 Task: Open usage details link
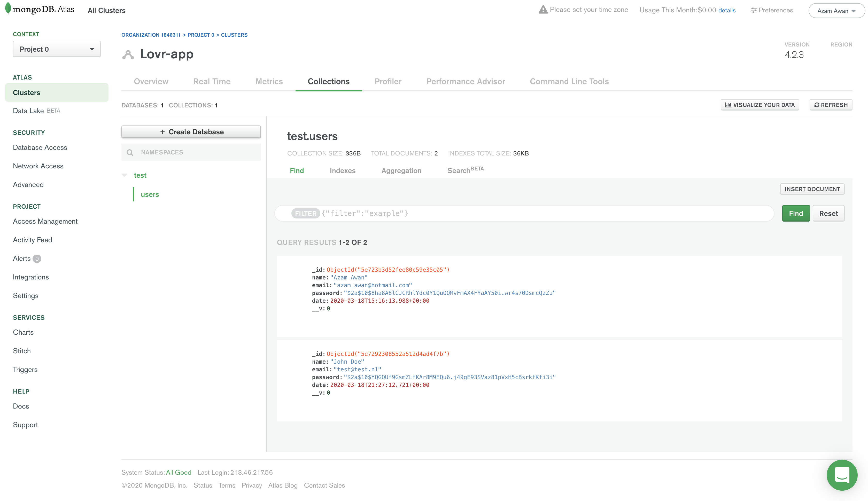coord(726,10)
